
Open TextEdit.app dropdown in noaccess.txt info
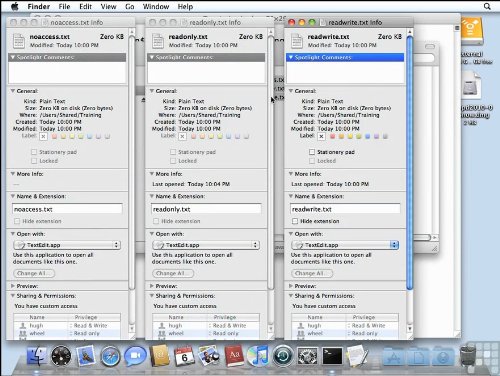(x=67, y=245)
